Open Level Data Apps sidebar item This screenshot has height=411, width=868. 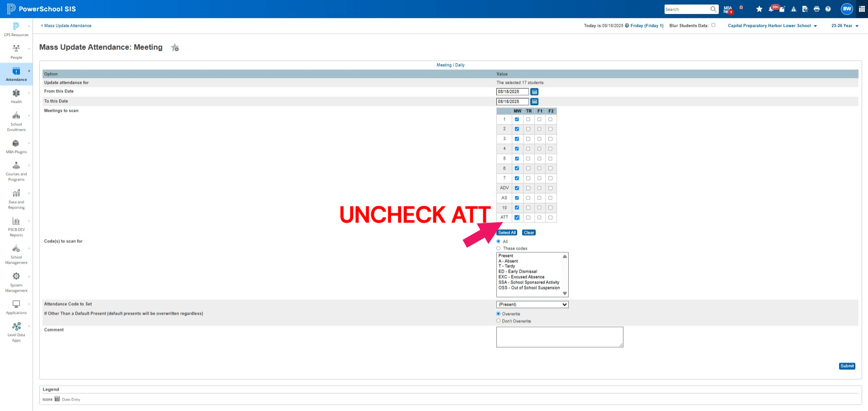(16, 332)
